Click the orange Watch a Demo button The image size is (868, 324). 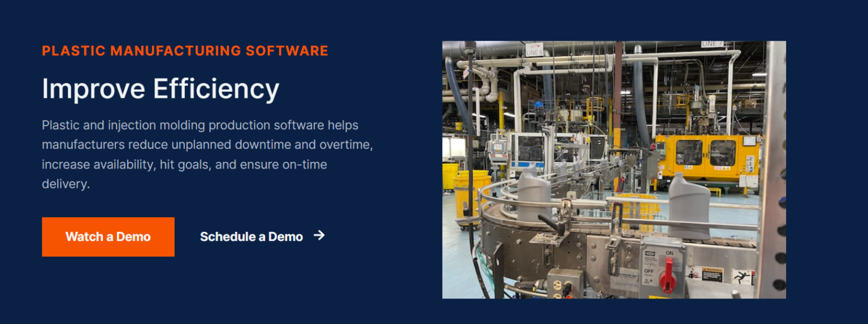(x=108, y=237)
